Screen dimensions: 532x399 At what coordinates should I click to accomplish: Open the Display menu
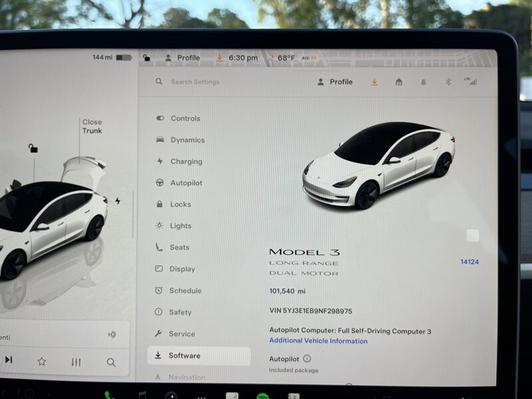[x=175, y=269]
